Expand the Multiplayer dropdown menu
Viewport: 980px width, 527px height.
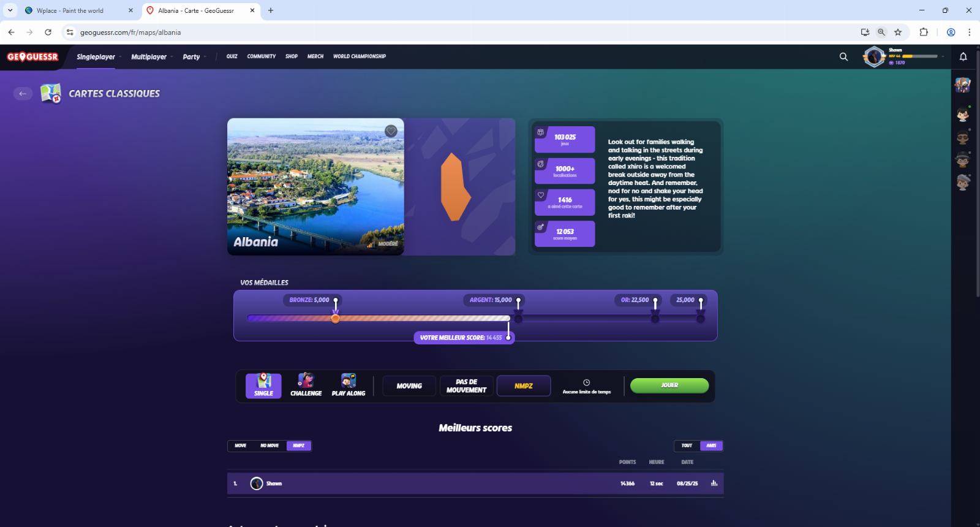point(151,57)
